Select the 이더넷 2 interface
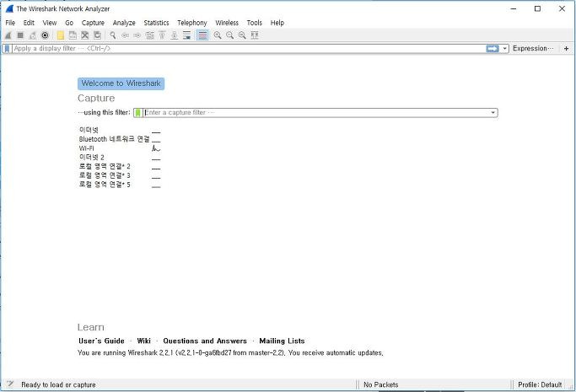This screenshot has width=576, height=392. (x=91, y=157)
